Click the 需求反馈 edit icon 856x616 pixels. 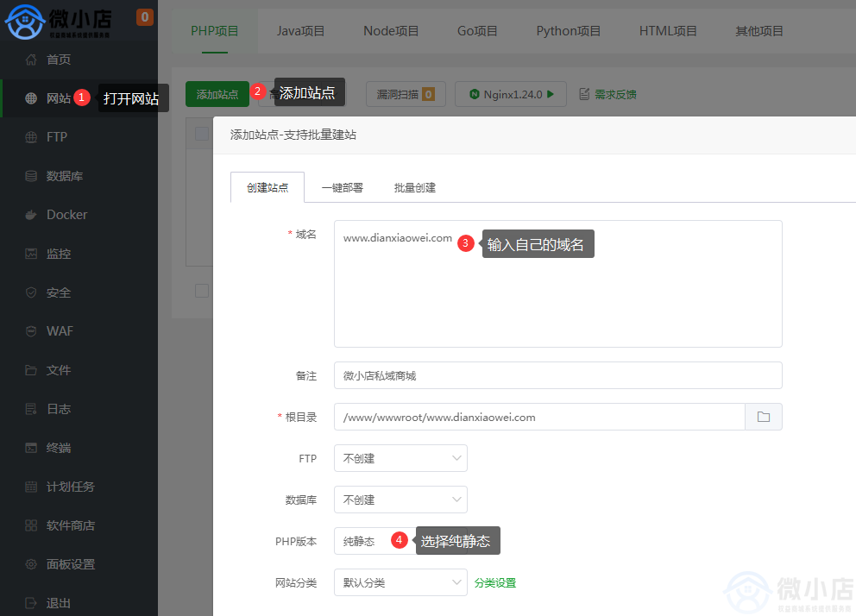[584, 94]
